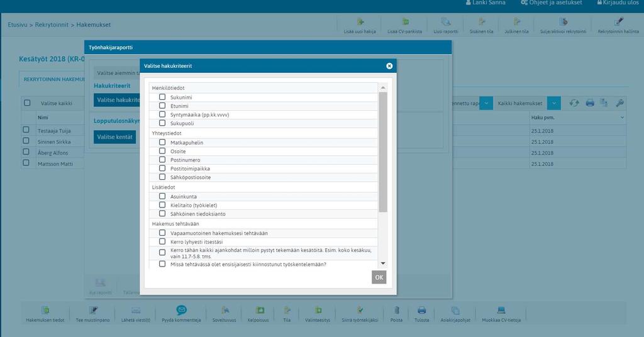This screenshot has width=644, height=337.
Task: Select the Sininen Sirkka row checkbox
Action: click(26, 141)
